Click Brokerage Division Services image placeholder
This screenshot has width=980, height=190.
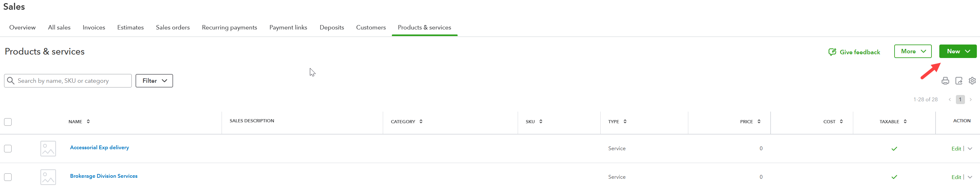pyautogui.click(x=48, y=177)
